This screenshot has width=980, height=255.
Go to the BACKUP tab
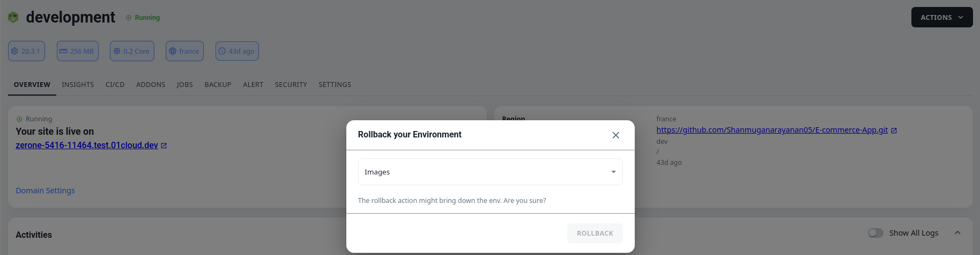click(218, 85)
